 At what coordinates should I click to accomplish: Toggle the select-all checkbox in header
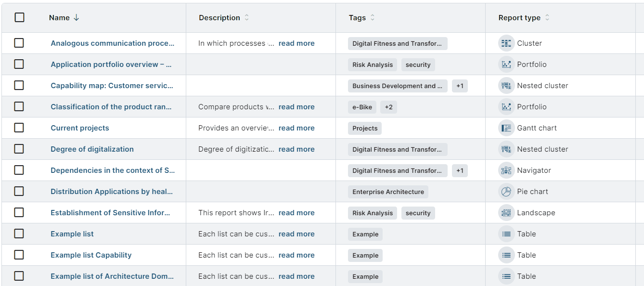(x=19, y=18)
